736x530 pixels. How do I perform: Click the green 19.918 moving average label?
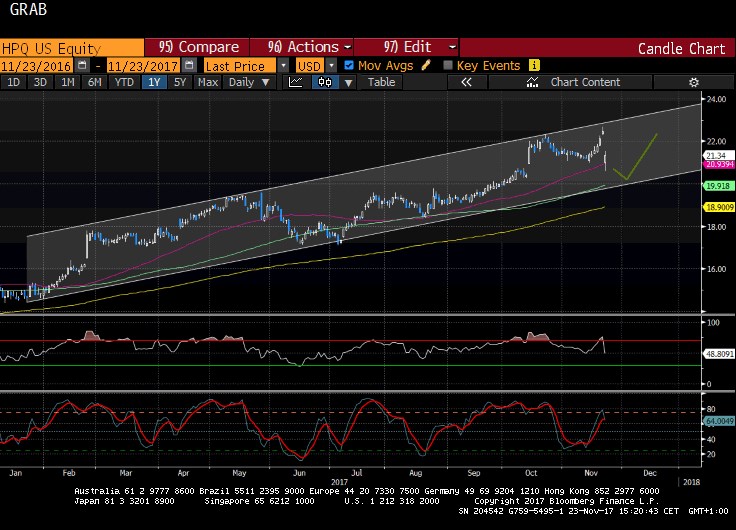[718, 186]
